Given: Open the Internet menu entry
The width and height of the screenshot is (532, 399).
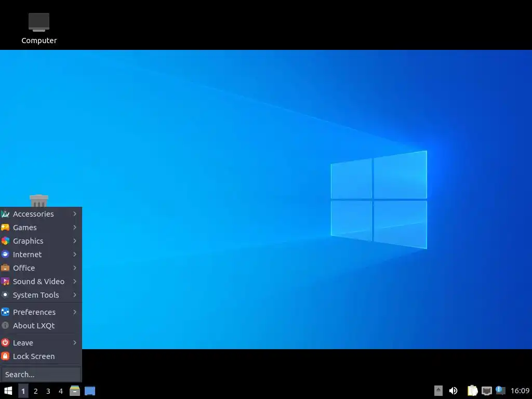Looking at the screenshot, I should (41, 255).
